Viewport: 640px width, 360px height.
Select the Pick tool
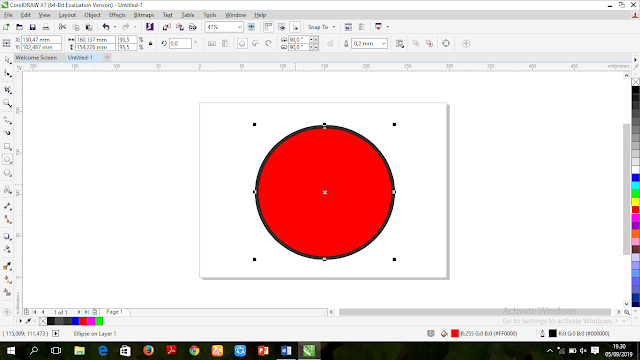(7, 60)
